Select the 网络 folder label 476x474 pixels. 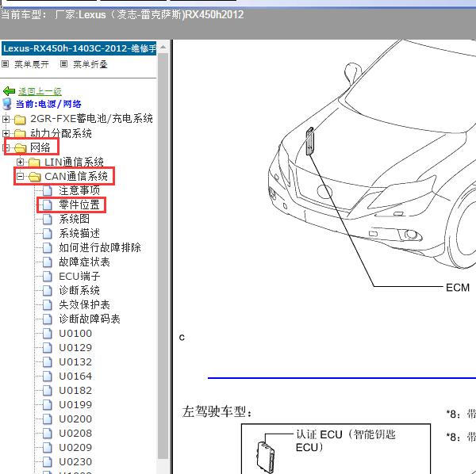pos(40,147)
